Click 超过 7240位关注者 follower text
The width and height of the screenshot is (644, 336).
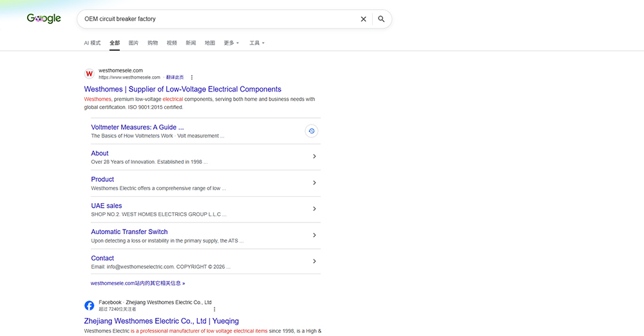117,310
